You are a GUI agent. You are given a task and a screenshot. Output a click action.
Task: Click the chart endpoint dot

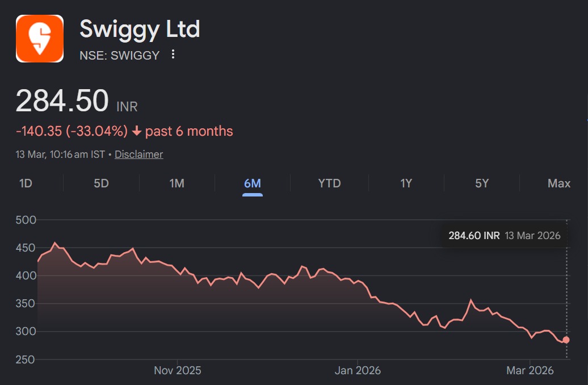pyautogui.click(x=566, y=340)
